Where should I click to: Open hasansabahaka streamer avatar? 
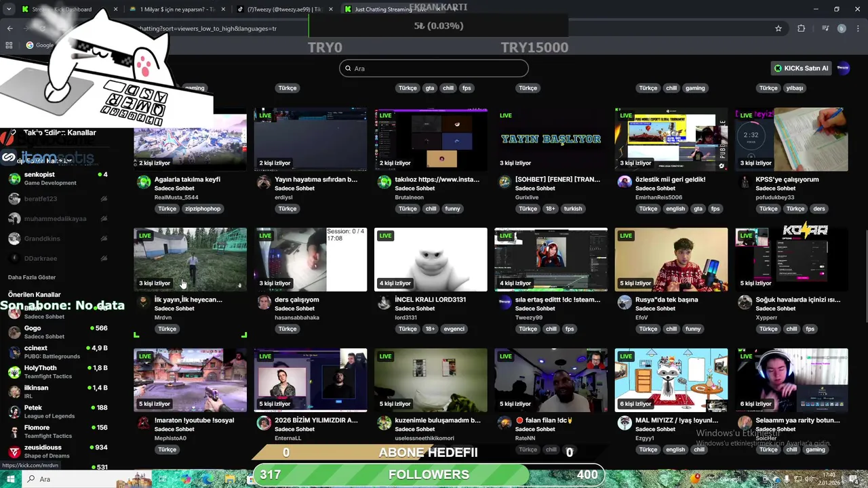tap(264, 302)
